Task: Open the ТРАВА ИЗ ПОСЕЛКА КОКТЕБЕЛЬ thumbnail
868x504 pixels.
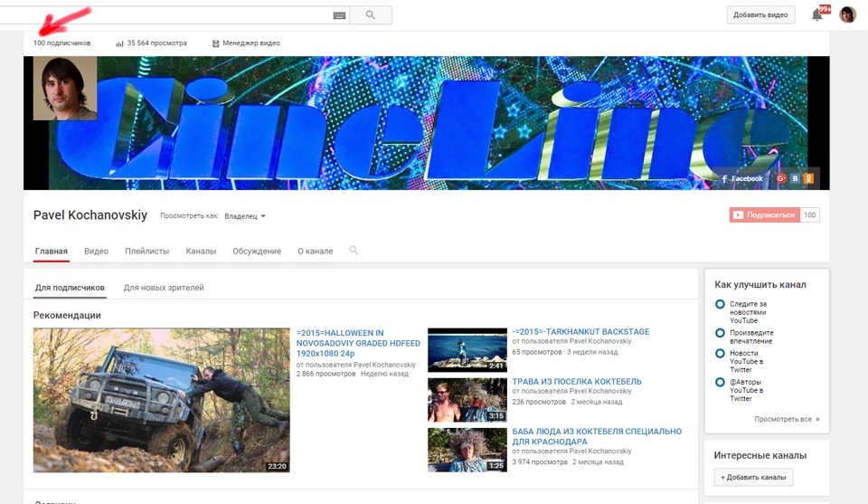Action: coord(467,400)
